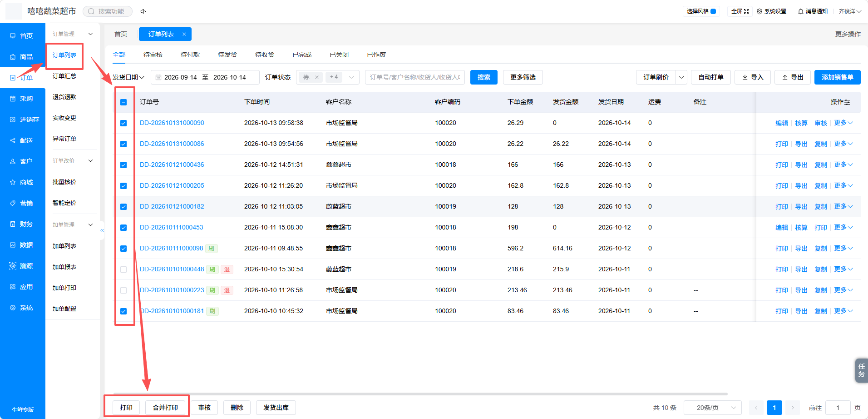Switch to the 待发货 tab
The height and width of the screenshot is (419, 868).
point(227,55)
